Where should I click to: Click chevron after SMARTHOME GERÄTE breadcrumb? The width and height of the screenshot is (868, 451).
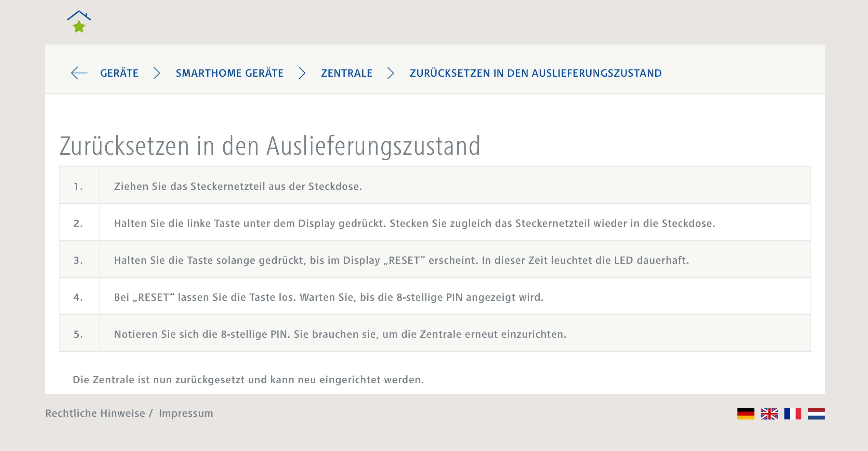pyautogui.click(x=302, y=73)
